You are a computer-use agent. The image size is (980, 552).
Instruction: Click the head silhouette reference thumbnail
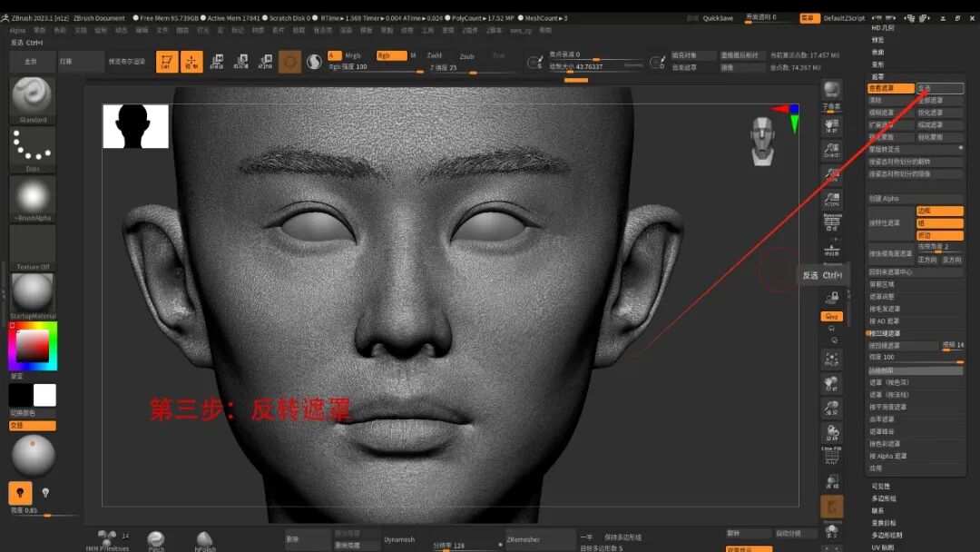tap(135, 126)
